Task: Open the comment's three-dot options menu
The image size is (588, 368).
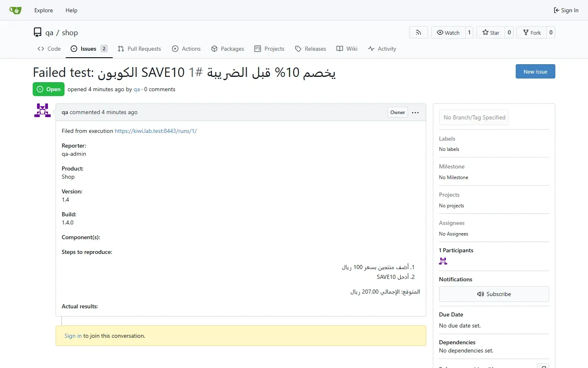Action: [x=415, y=112]
